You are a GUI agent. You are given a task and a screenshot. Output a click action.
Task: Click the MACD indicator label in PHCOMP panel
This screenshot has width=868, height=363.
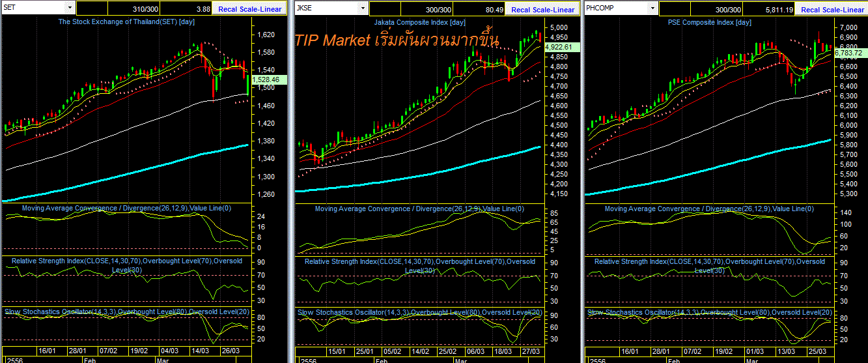point(709,209)
